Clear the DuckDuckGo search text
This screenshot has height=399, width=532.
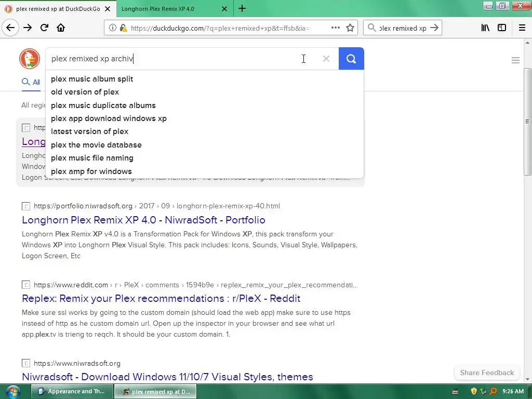326,59
